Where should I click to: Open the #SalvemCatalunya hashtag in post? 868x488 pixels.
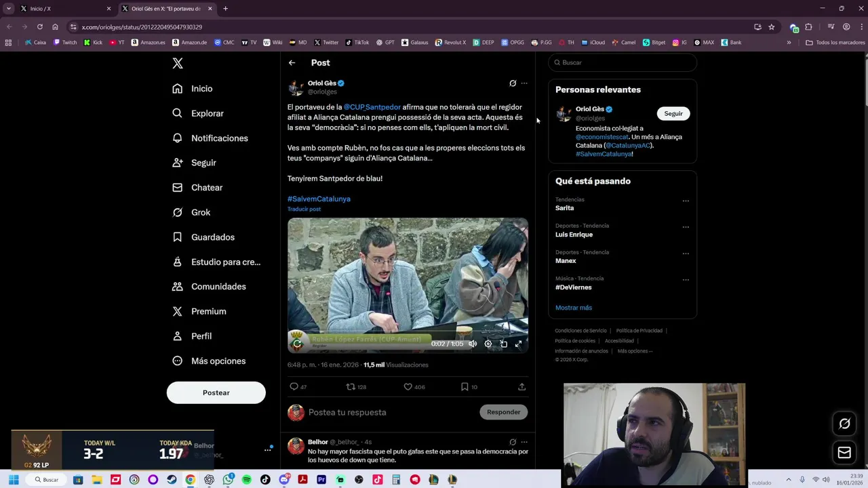(319, 199)
